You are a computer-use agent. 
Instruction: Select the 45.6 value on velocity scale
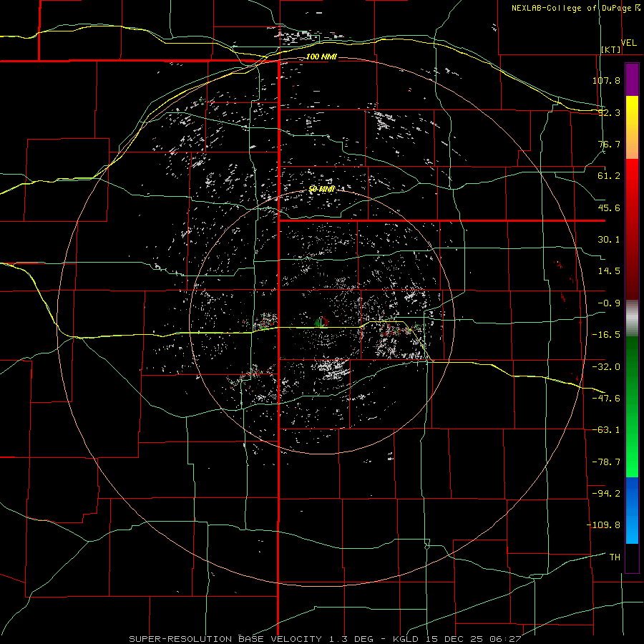609,208
